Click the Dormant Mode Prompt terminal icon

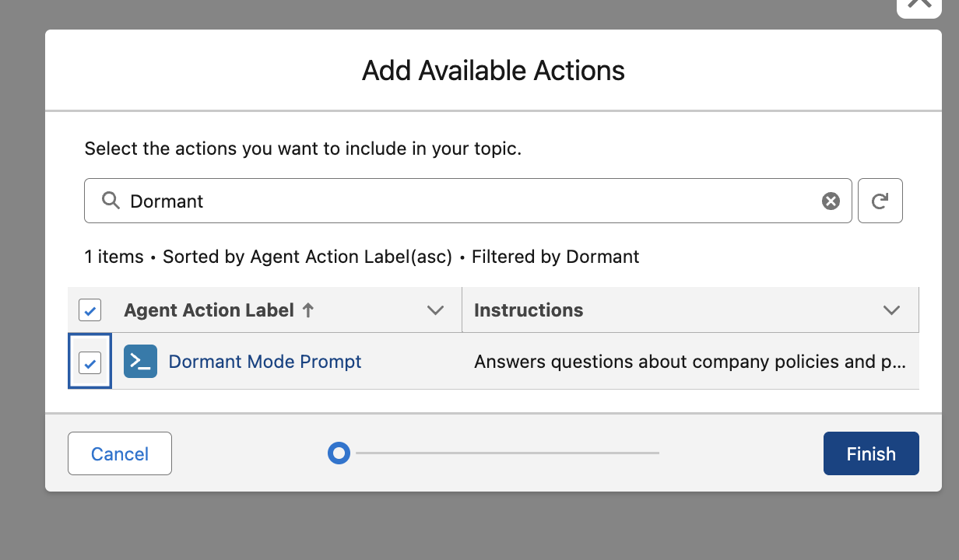point(140,362)
